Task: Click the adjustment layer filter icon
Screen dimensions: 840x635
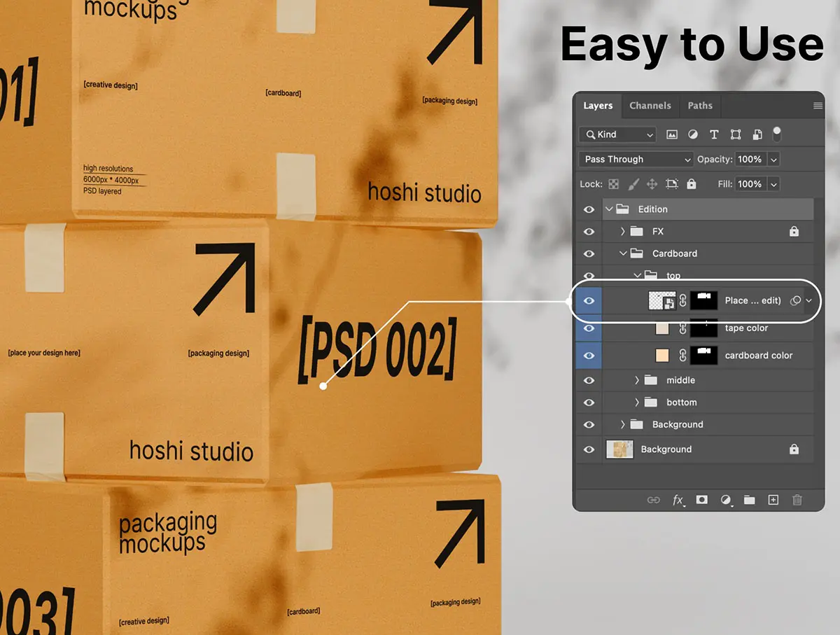Action: [693, 134]
